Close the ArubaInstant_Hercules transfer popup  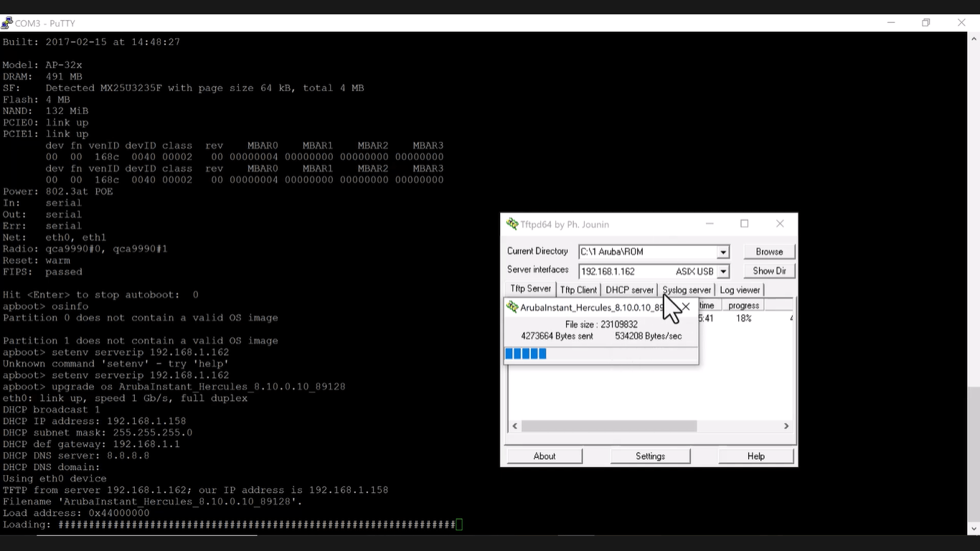686,307
